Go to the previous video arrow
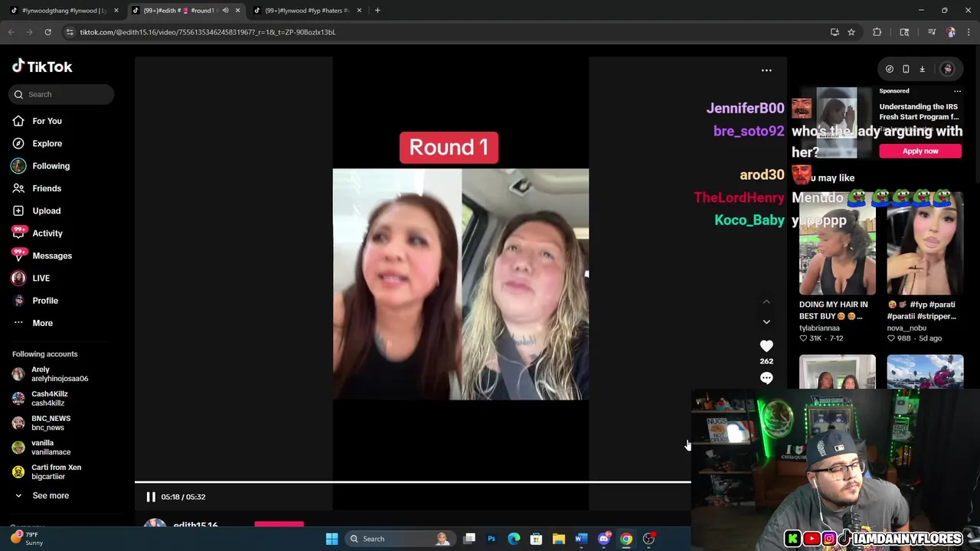Screen dimensions: 980x551 click(766, 302)
